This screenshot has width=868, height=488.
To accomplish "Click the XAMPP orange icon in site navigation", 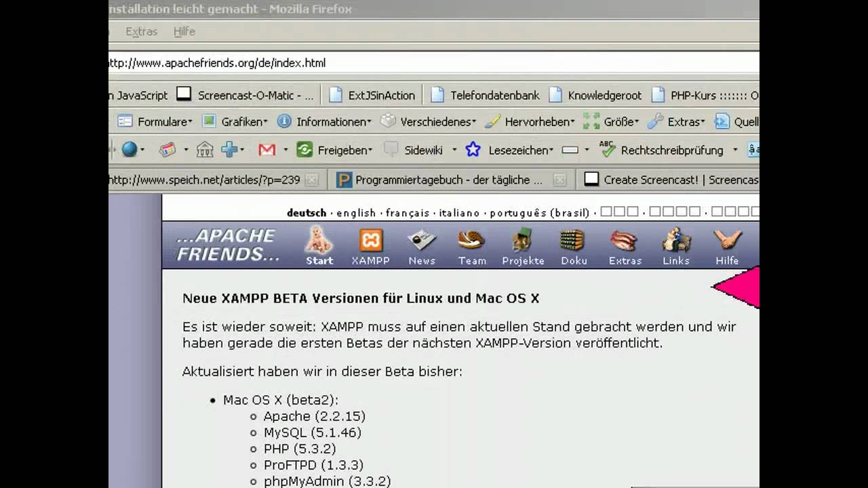I will pyautogui.click(x=371, y=247).
